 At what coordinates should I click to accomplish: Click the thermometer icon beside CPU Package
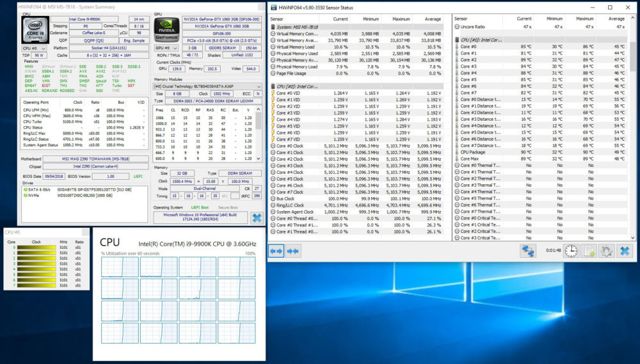point(457,152)
